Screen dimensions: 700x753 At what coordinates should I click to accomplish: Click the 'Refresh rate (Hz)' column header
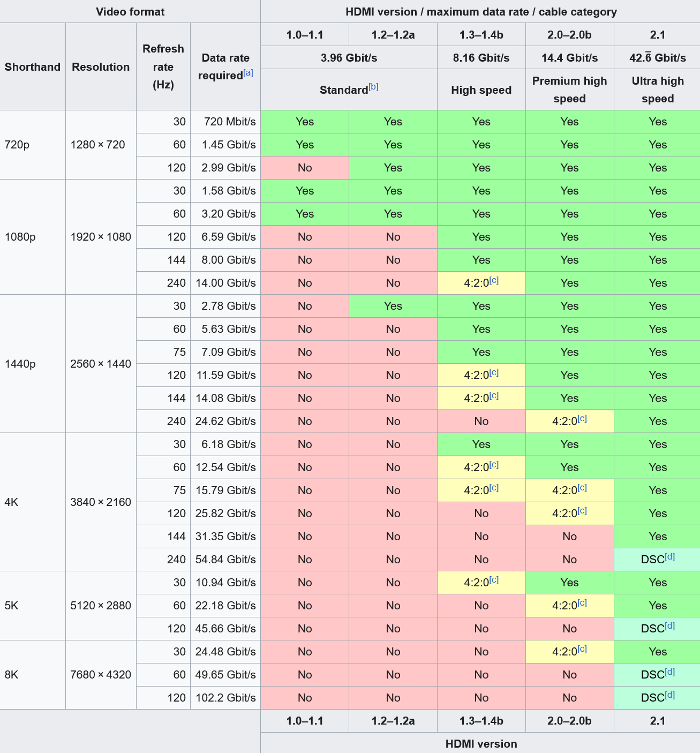point(163,66)
